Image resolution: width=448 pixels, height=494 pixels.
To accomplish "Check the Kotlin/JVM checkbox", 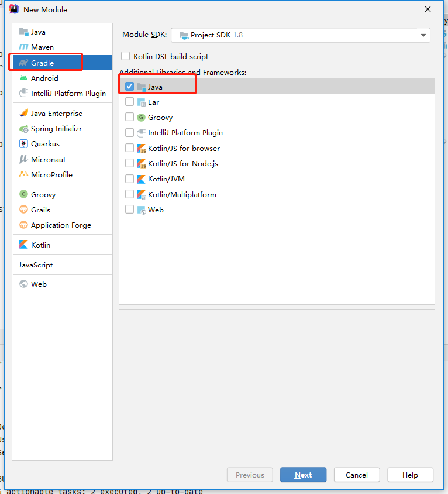I will tap(129, 179).
